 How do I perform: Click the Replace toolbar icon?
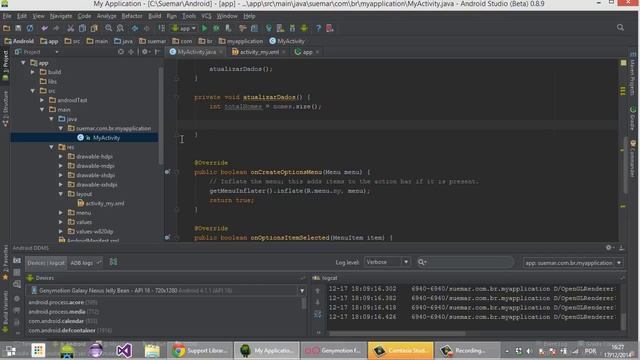pos(120,28)
